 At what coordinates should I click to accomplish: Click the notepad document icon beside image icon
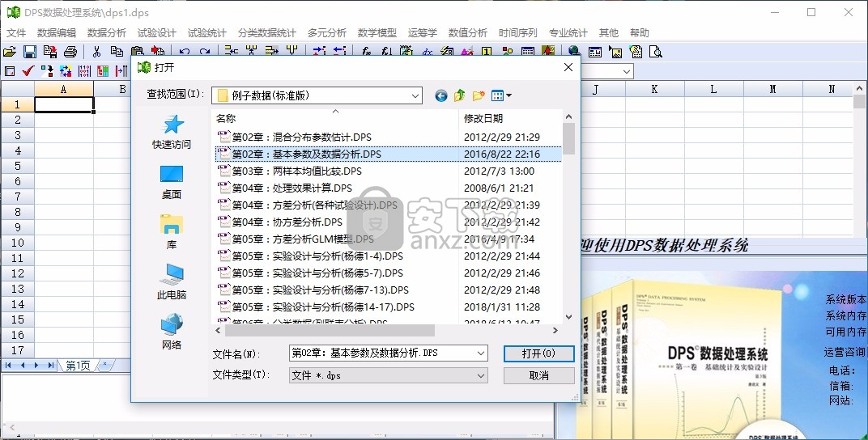point(636,52)
